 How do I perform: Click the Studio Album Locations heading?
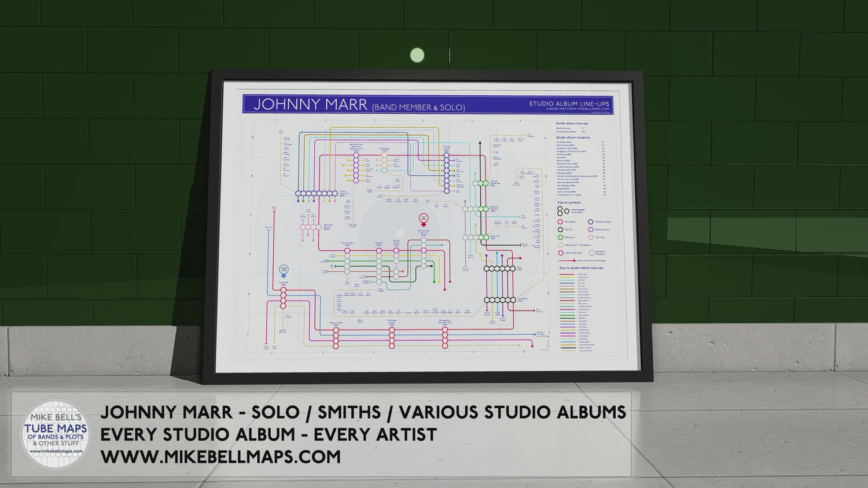[x=573, y=138]
